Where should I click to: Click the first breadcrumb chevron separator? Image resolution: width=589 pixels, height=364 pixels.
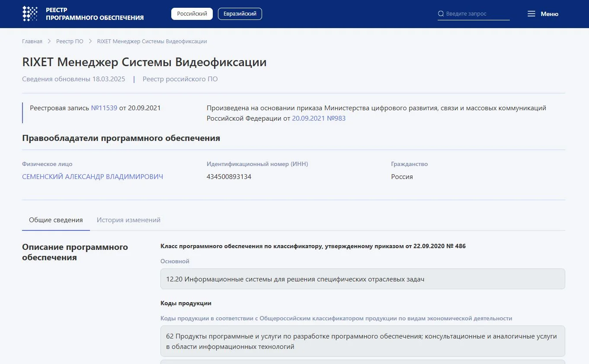[49, 42]
